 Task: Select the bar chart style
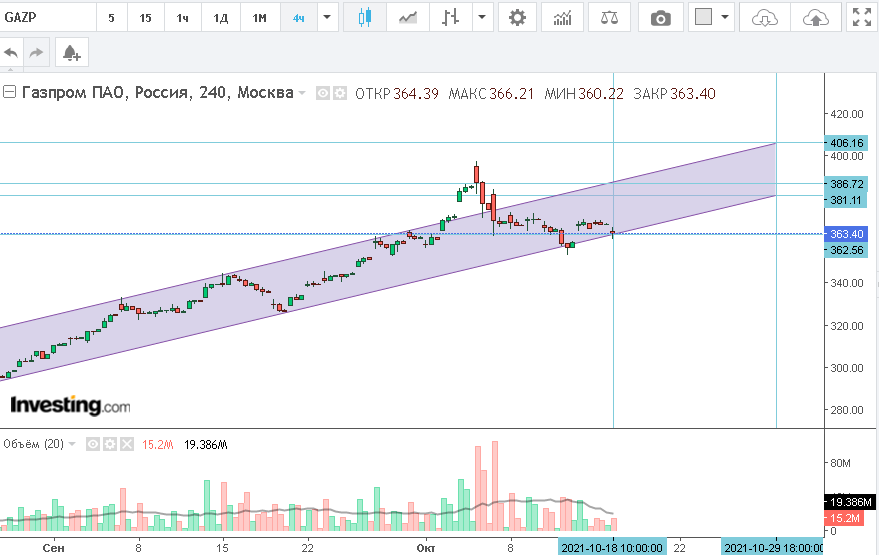[450, 17]
